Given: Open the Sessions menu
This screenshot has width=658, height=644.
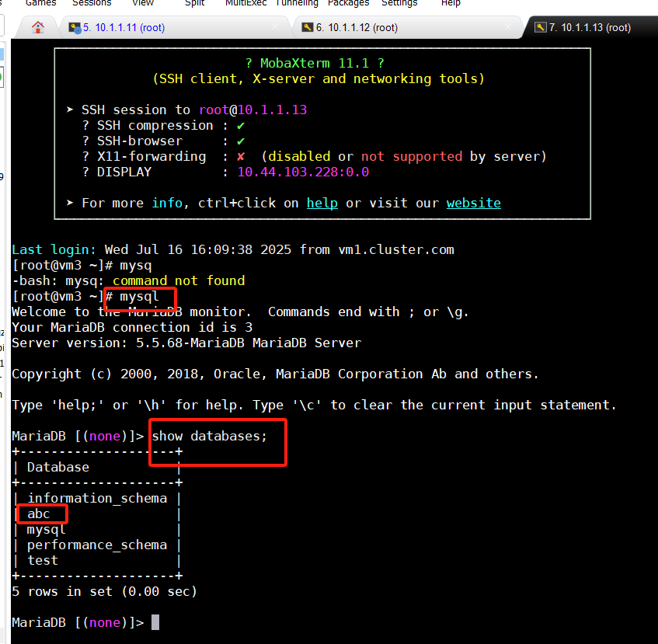Looking at the screenshot, I should [x=92, y=3].
